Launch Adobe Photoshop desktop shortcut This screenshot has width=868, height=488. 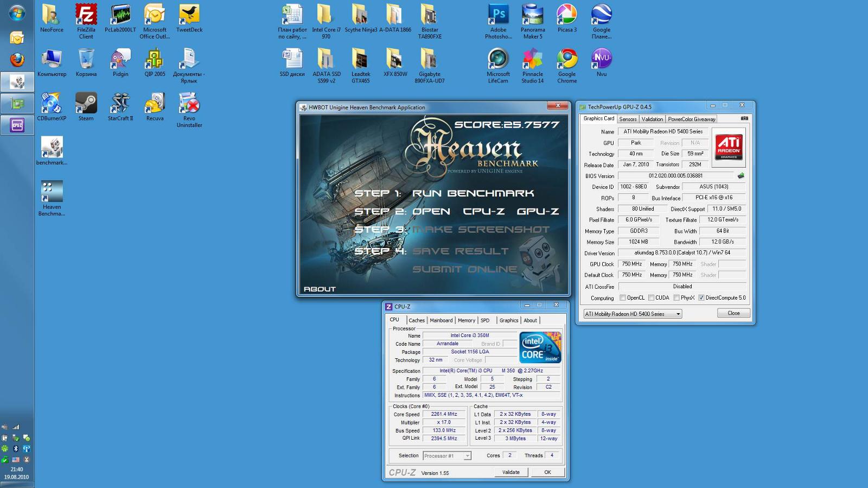498,21
